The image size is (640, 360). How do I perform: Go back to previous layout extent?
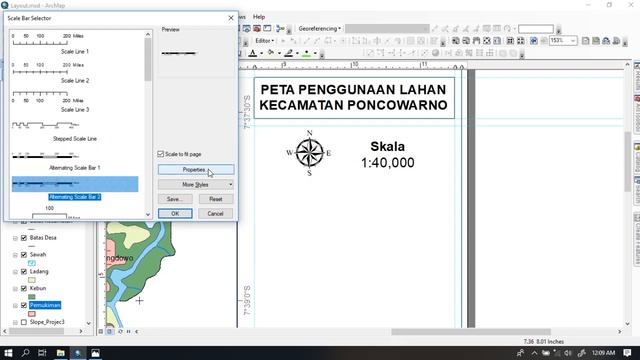tap(534, 41)
